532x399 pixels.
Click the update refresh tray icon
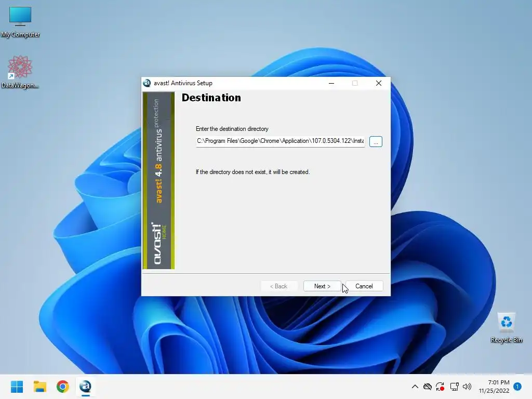point(440,387)
